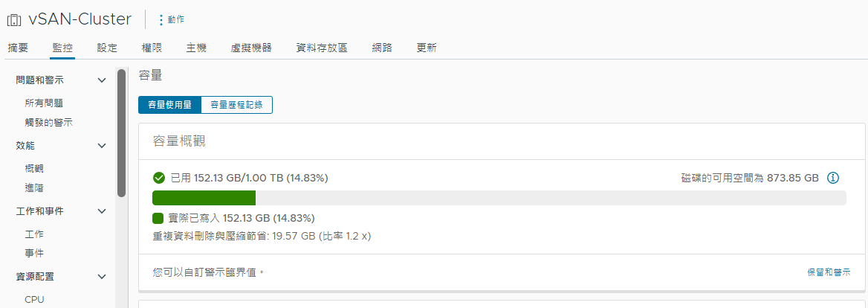Click the info icon beside available disk space
This screenshot has height=308, width=868.
[833, 178]
